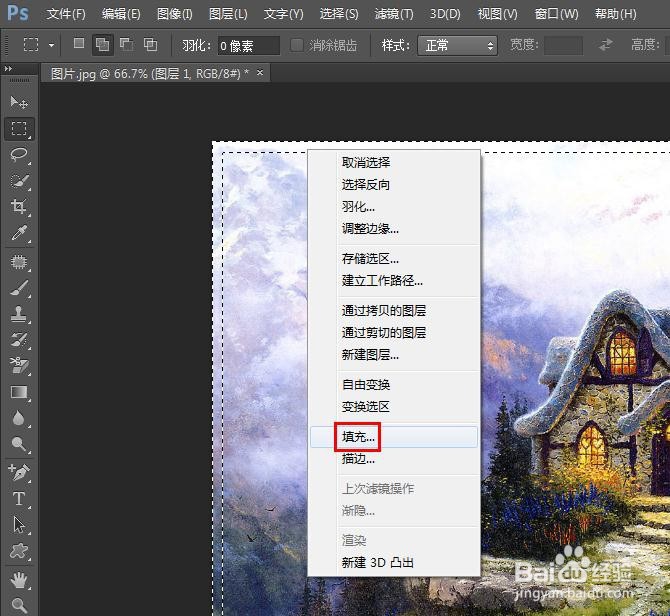Toggle the 消除锯齿 checkbox
This screenshot has width=670, height=616.
297,45
